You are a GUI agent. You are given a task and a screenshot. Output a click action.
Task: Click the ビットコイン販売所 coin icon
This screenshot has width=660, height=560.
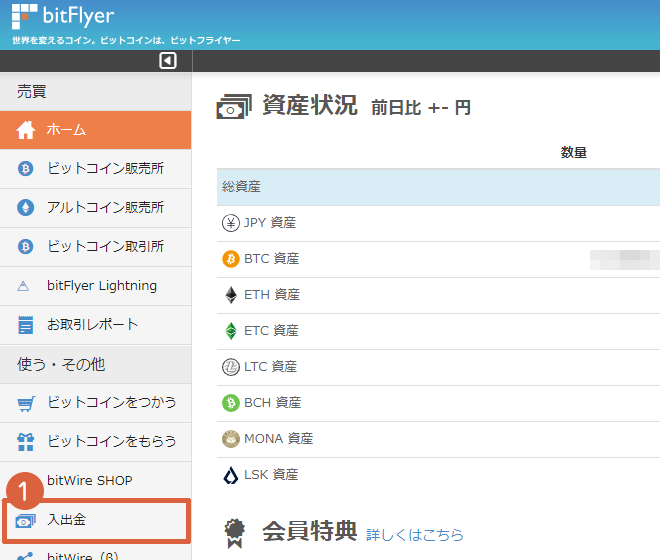click(x=26, y=169)
